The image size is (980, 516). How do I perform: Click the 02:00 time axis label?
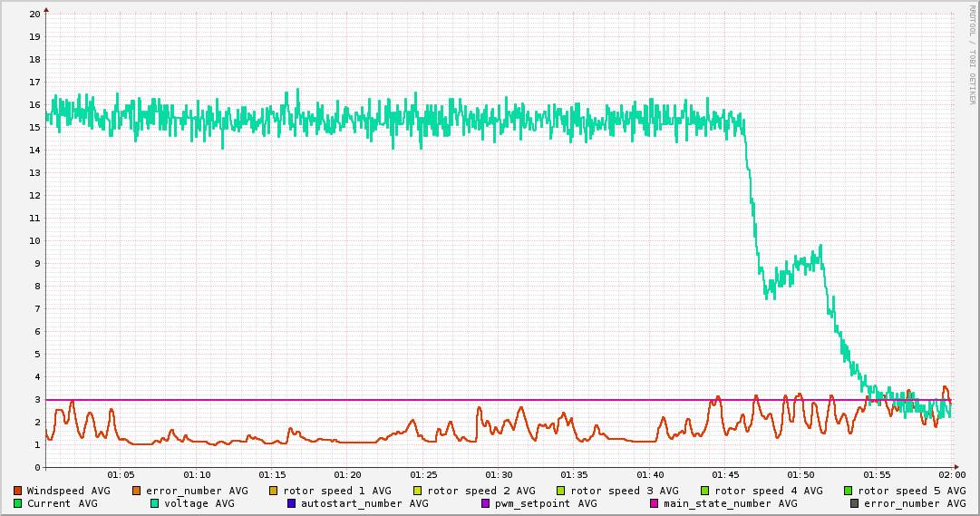[x=951, y=475]
